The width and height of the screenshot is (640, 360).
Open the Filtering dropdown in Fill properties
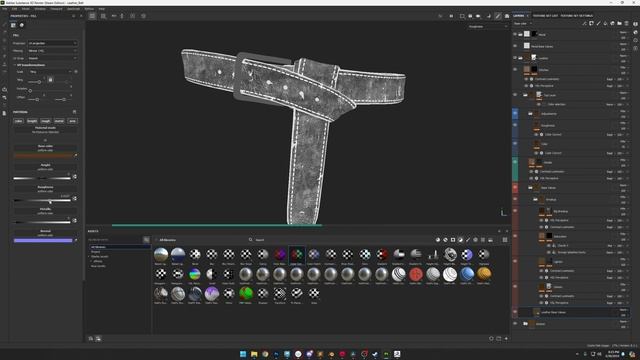pyautogui.click(x=52, y=51)
